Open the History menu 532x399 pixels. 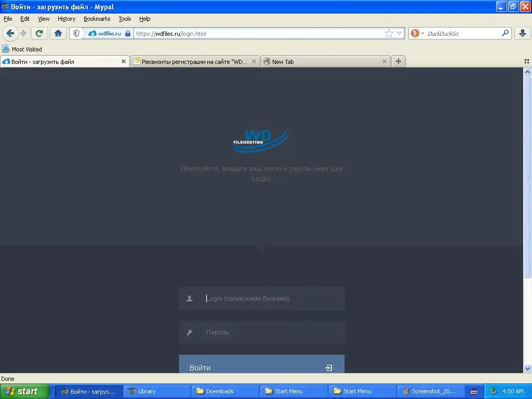[66, 19]
